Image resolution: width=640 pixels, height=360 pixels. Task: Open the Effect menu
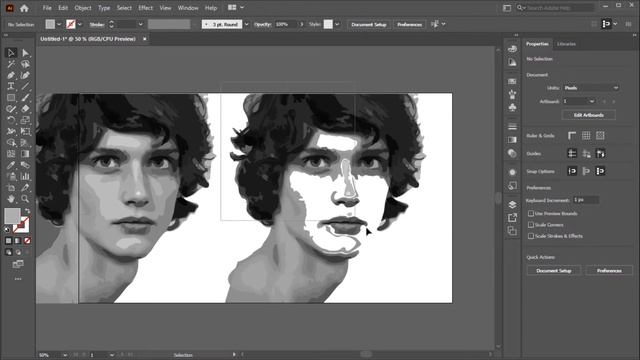pos(145,8)
